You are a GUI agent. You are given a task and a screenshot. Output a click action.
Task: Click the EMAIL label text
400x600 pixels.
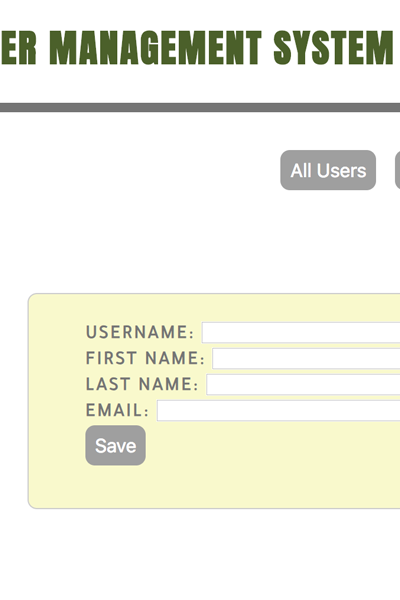118,410
